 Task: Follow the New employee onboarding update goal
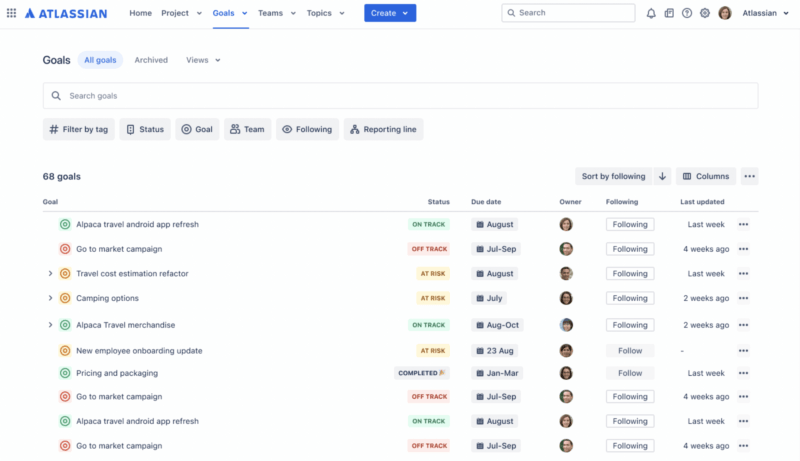[630, 351]
